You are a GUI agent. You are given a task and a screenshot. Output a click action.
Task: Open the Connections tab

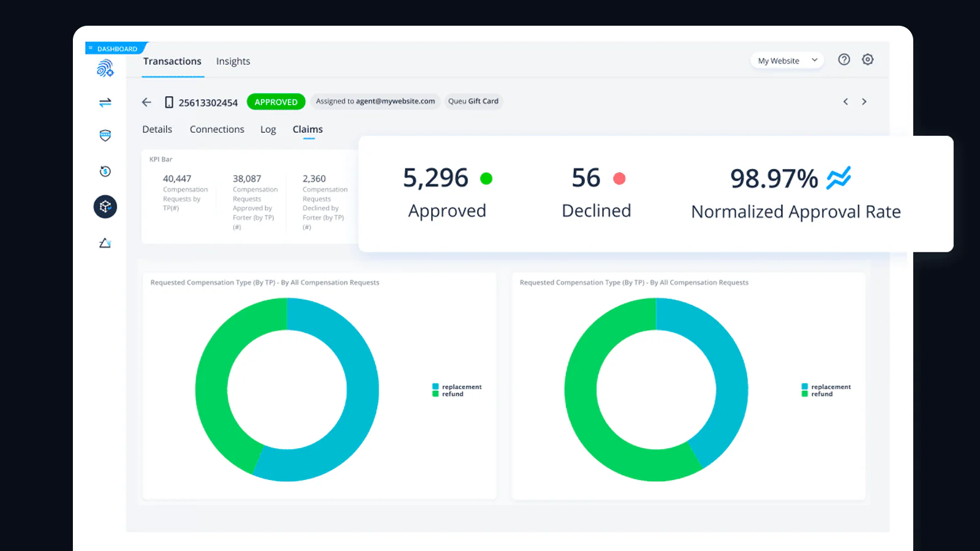[217, 129]
